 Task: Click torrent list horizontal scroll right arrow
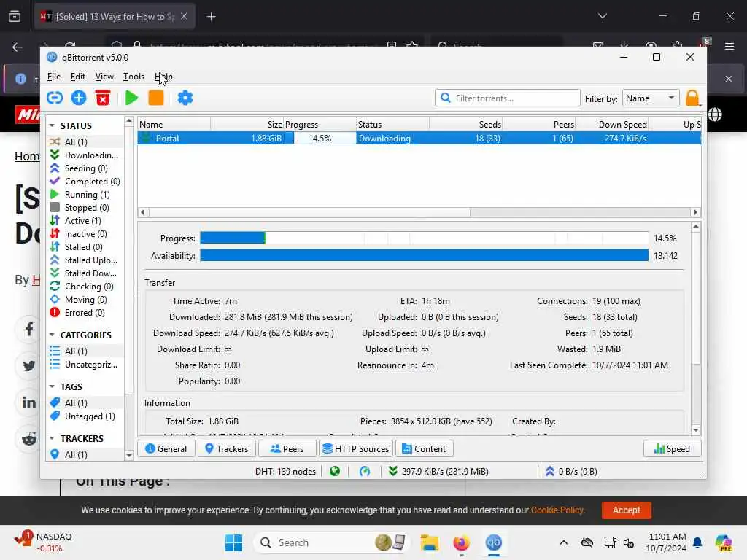[x=695, y=212]
